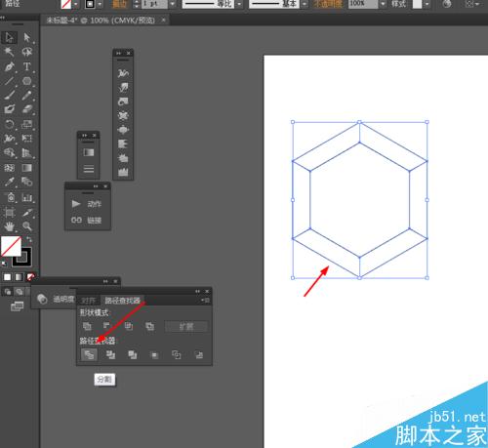Enable Draw Behind mode
This screenshot has height=448, width=488.
(x=20, y=292)
